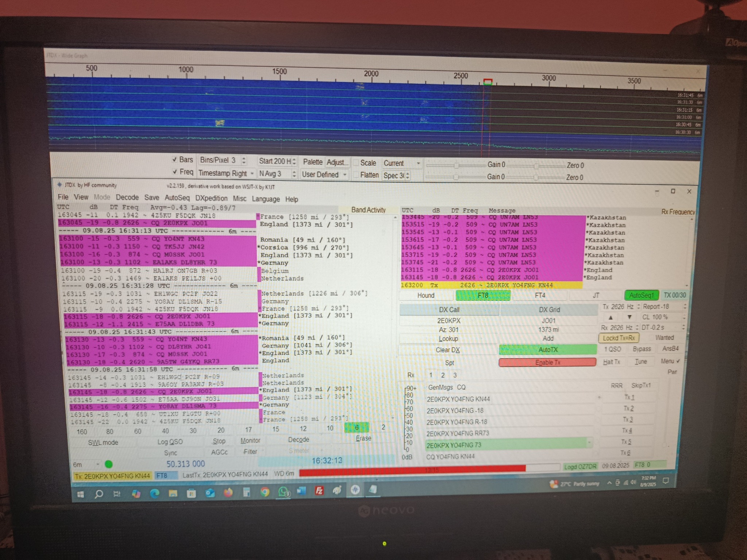
Task: Click the JTDX compass icon in taskbar
Action: 355,490
